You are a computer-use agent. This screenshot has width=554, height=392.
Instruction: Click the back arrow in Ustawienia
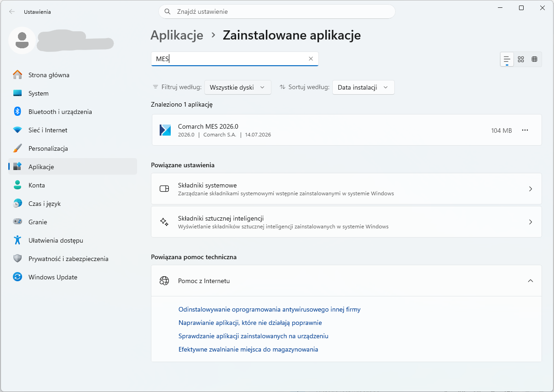coord(12,12)
